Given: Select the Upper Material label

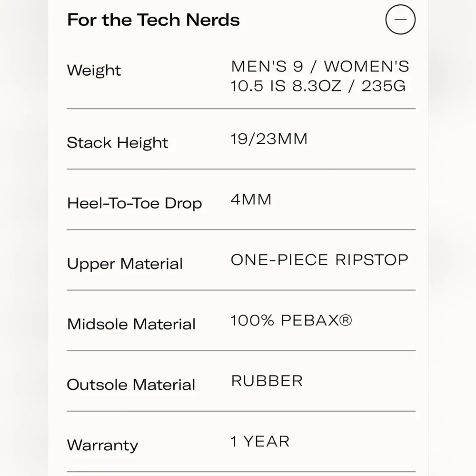Looking at the screenshot, I should 125,264.
